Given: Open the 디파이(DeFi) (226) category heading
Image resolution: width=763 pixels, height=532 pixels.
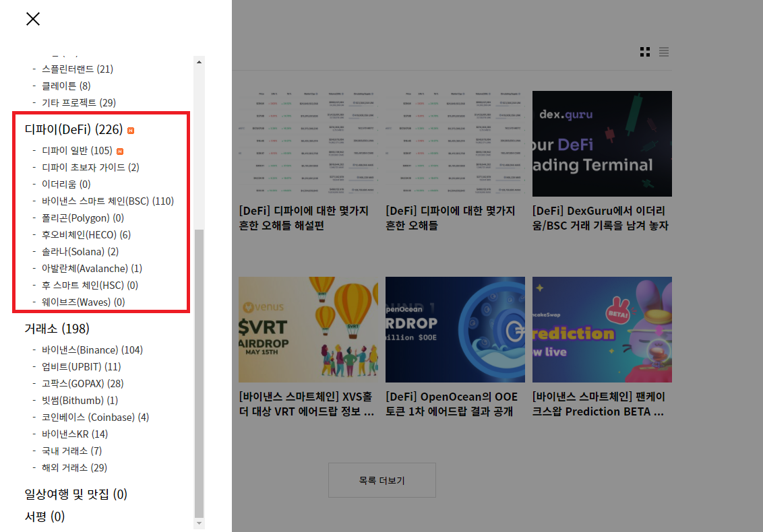Looking at the screenshot, I should 73,129.
